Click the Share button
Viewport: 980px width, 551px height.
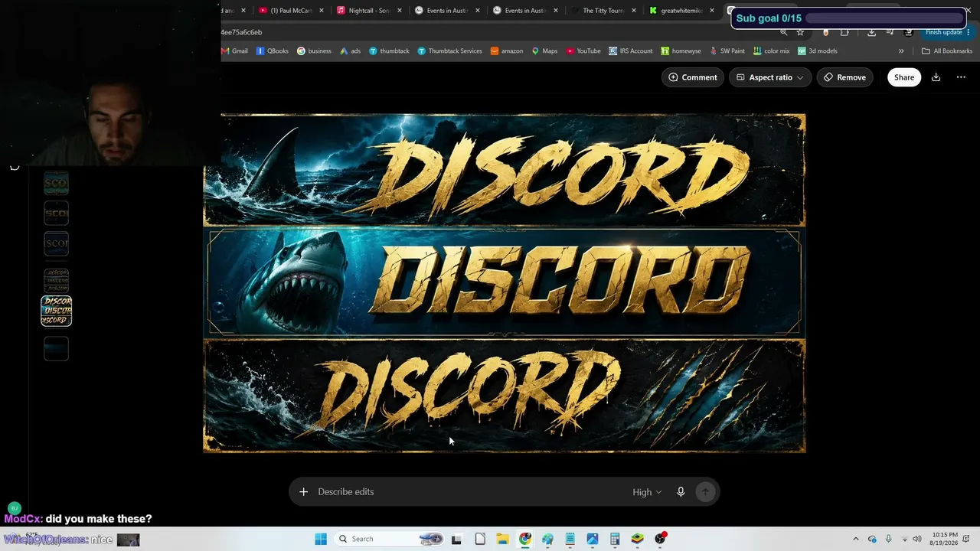904,77
